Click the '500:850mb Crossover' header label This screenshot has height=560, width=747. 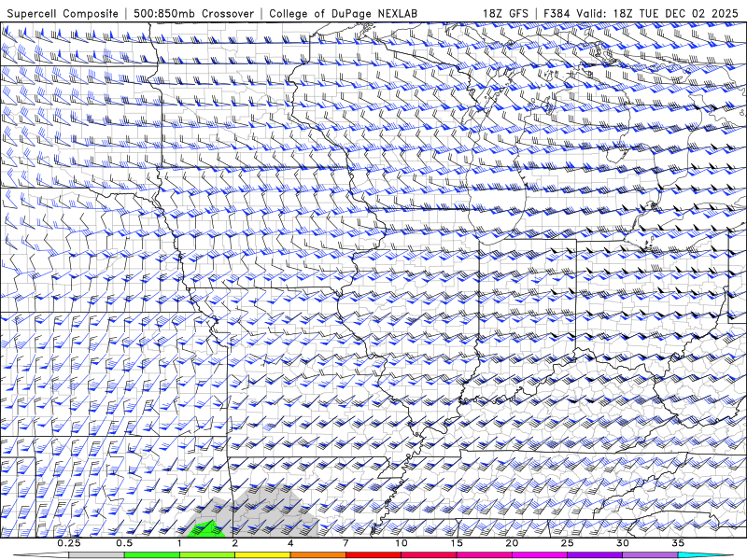193,13
